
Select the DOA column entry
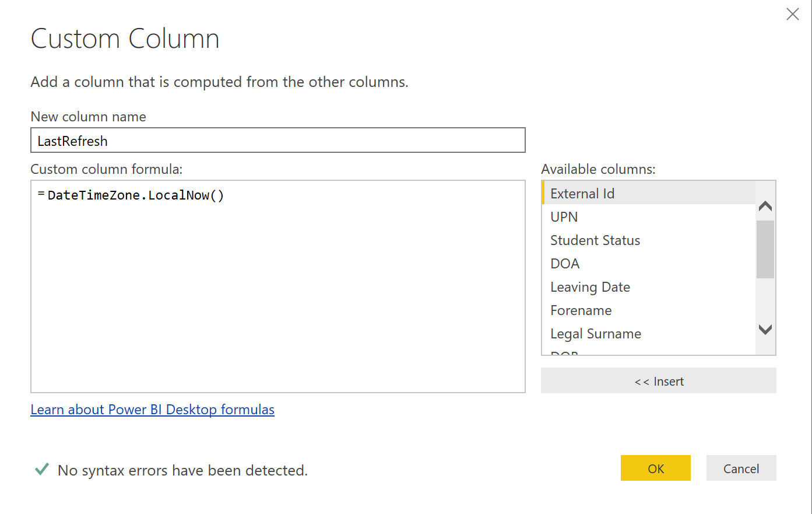click(x=565, y=264)
